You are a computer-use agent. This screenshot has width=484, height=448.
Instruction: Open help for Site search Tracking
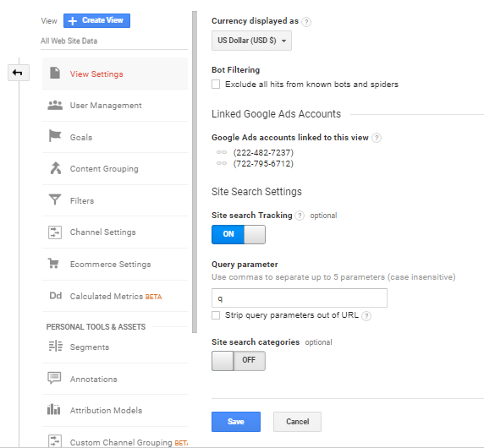[300, 216]
